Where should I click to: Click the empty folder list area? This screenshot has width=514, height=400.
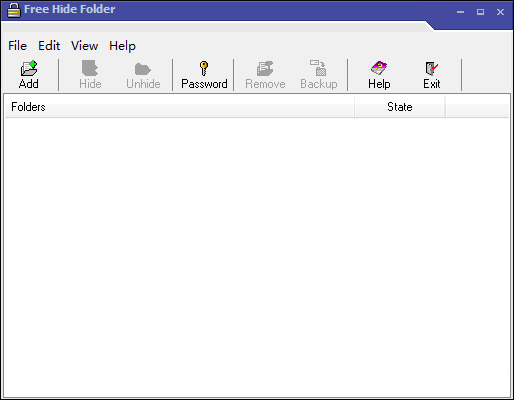257,257
